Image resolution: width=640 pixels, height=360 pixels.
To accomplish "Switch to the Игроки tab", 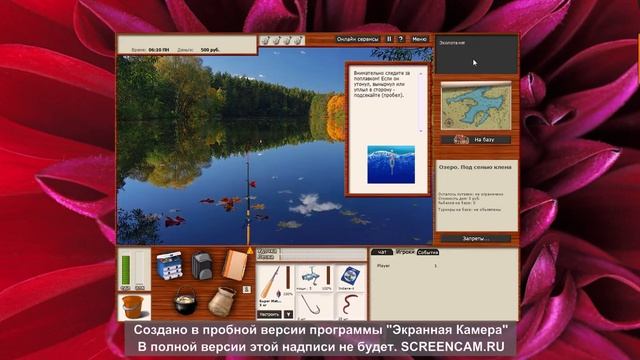I will coord(405,252).
